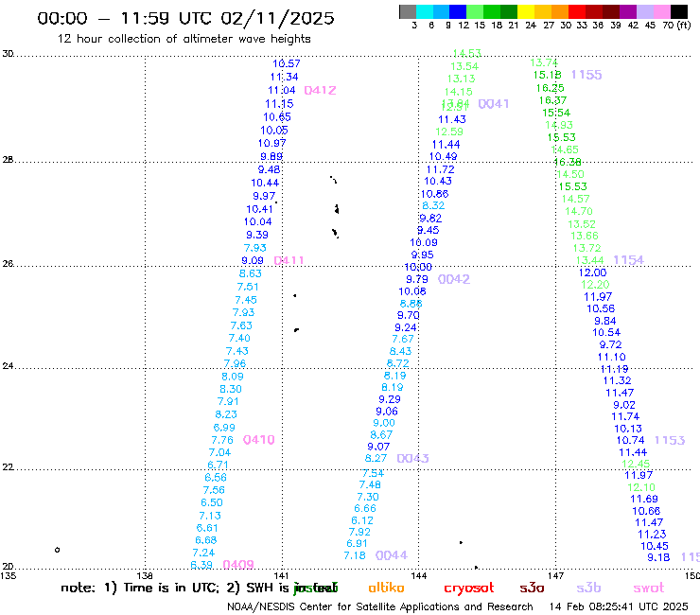
Task: Click wave height value 16.25
Action: (550, 88)
